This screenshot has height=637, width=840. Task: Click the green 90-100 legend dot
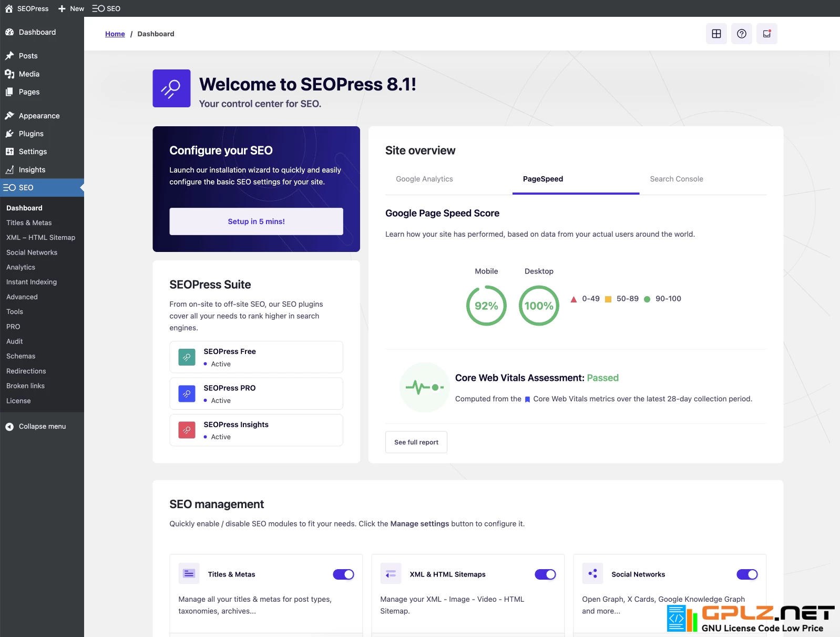[647, 299]
